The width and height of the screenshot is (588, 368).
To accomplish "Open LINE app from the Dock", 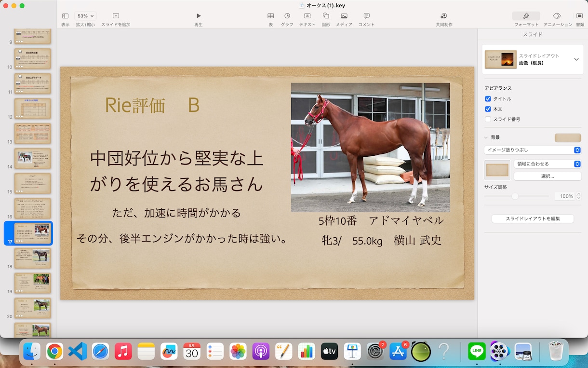I will (477, 352).
